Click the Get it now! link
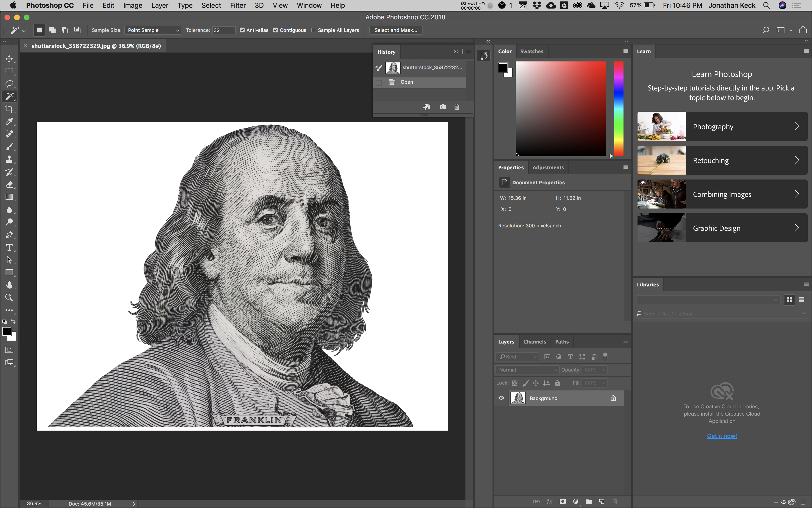812x508 pixels. pos(722,436)
